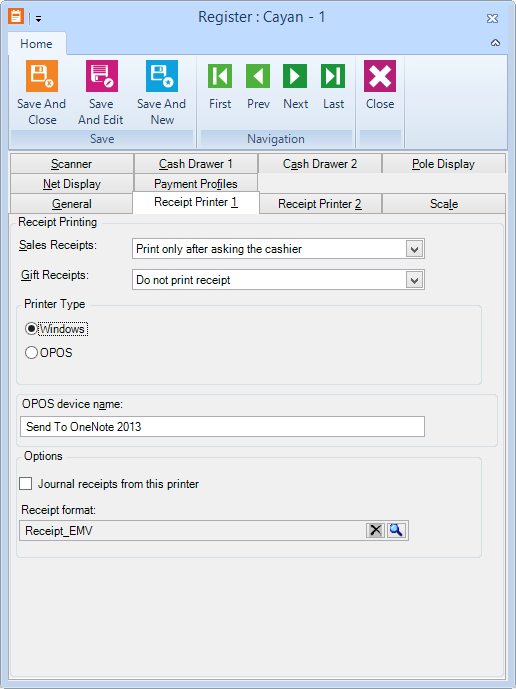
Task: Click the magnifier to browse receipt formats
Action: coord(396,530)
